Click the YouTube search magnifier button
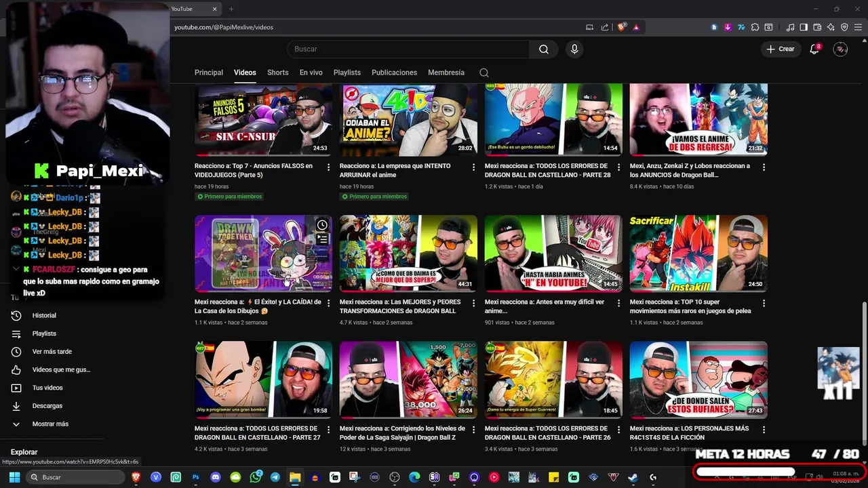Viewport: 868px width, 488px height. 544,49
